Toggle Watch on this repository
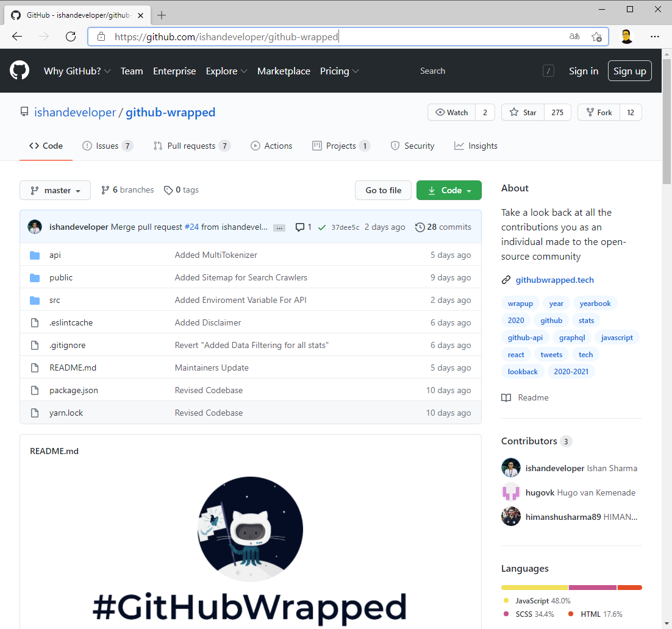This screenshot has height=629, width=672. (x=451, y=113)
